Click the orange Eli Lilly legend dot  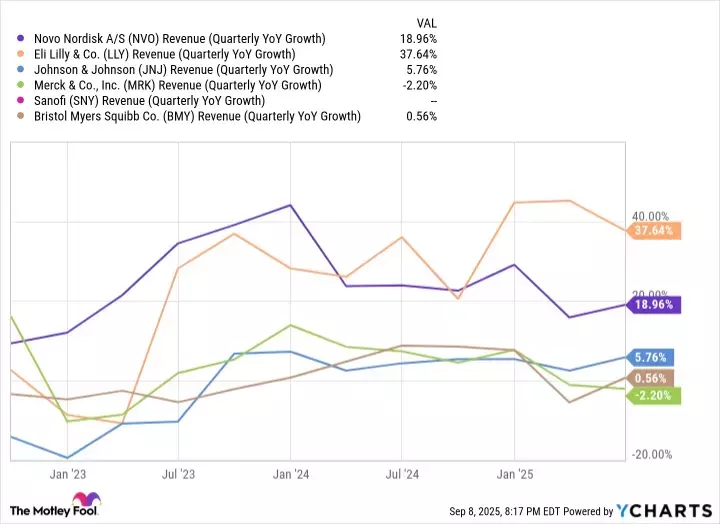tap(21, 54)
